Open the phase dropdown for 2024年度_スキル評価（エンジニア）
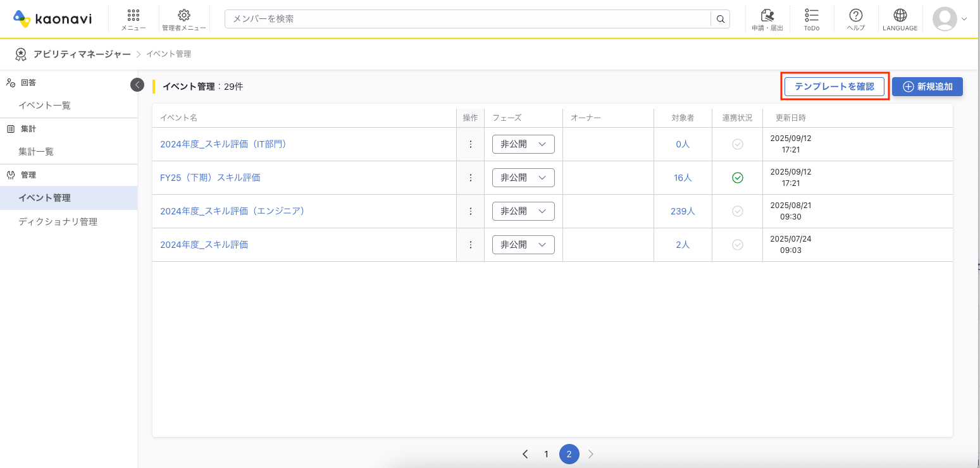 (523, 211)
